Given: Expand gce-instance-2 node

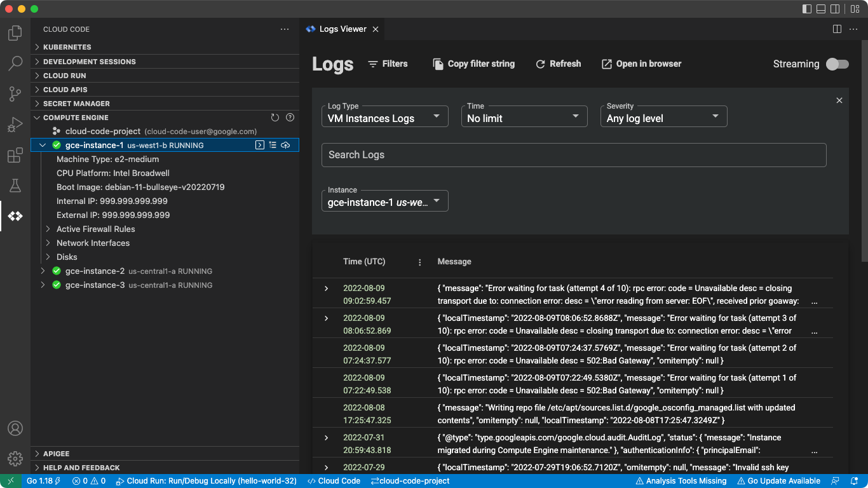Looking at the screenshot, I should (43, 271).
